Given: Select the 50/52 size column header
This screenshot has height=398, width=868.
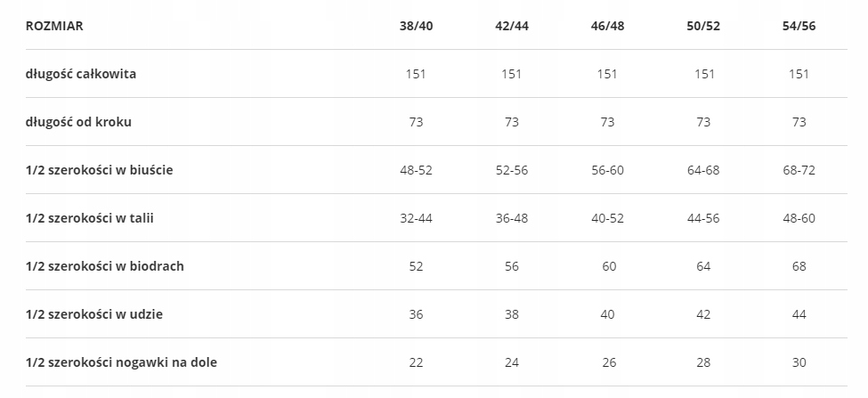Looking at the screenshot, I should 703,26.
